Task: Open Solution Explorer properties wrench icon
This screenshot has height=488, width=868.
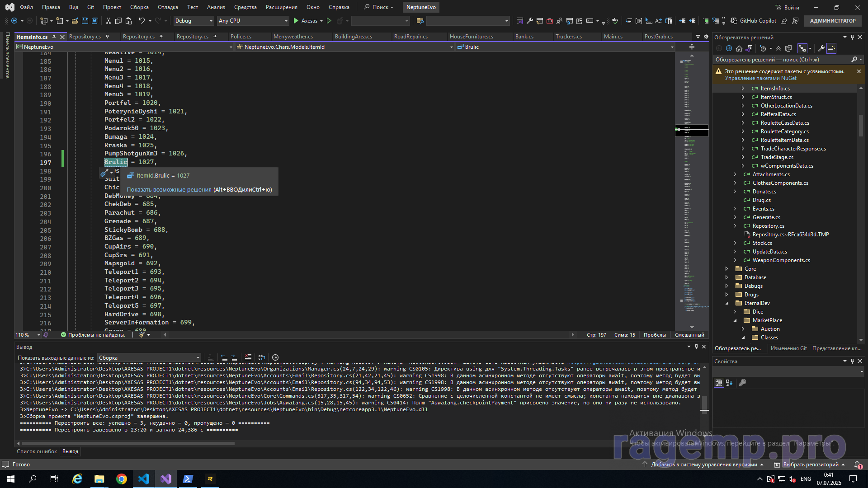Action: coord(821,48)
